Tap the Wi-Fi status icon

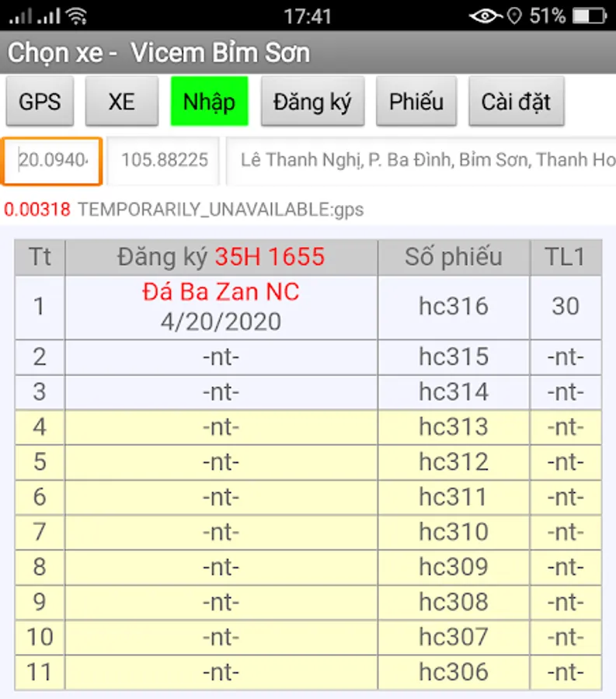coord(77,16)
